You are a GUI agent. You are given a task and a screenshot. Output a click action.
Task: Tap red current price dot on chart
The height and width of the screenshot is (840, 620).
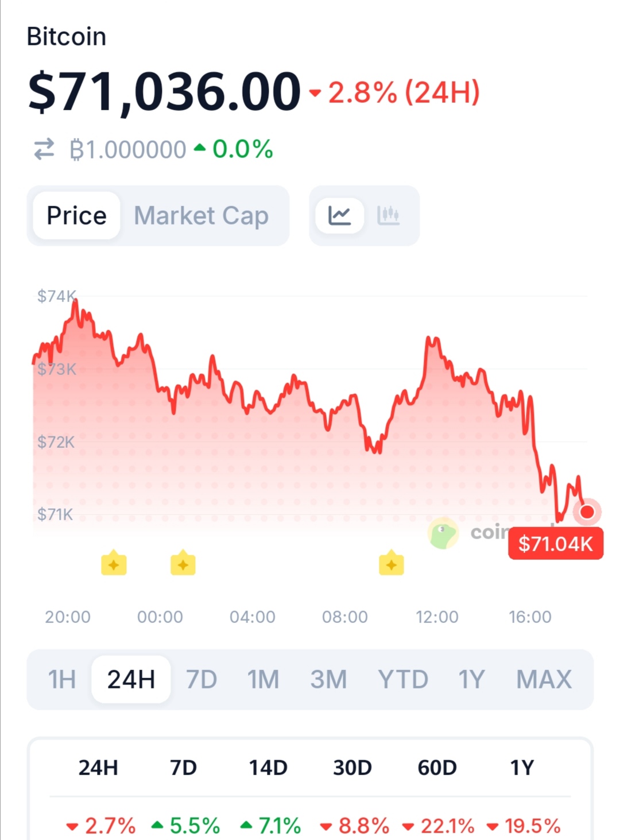tap(587, 512)
